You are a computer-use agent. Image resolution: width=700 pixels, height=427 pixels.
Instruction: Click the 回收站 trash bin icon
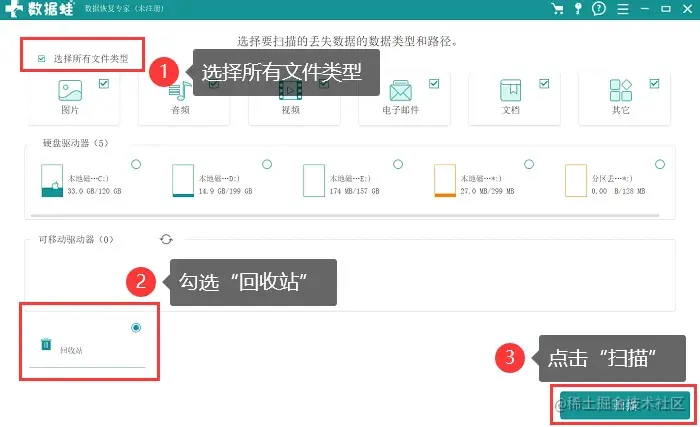click(x=46, y=344)
